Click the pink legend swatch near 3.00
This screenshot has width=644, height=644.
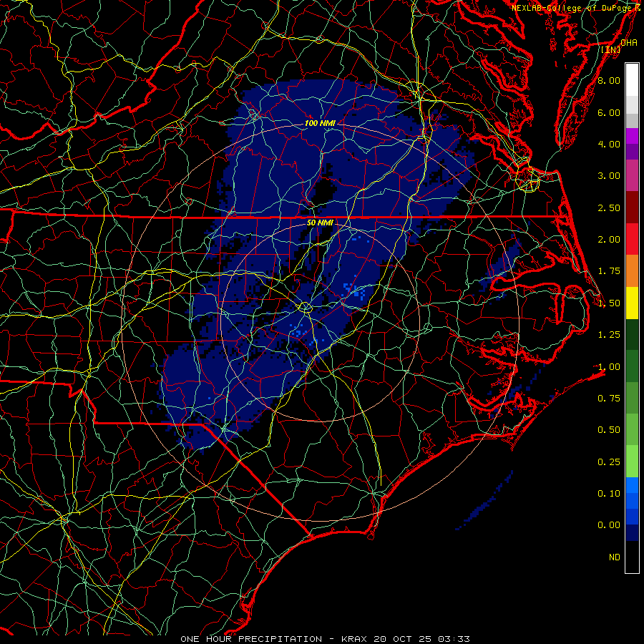point(632,175)
